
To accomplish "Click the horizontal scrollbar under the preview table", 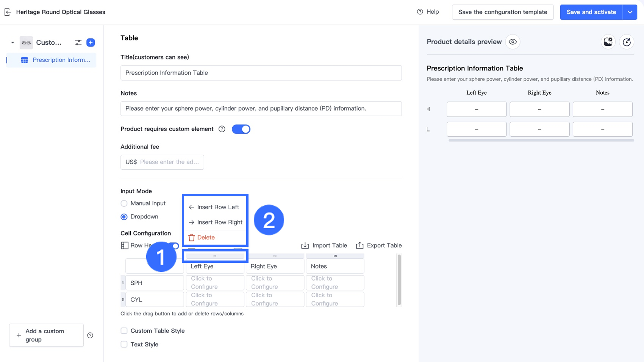I will [x=541, y=140].
